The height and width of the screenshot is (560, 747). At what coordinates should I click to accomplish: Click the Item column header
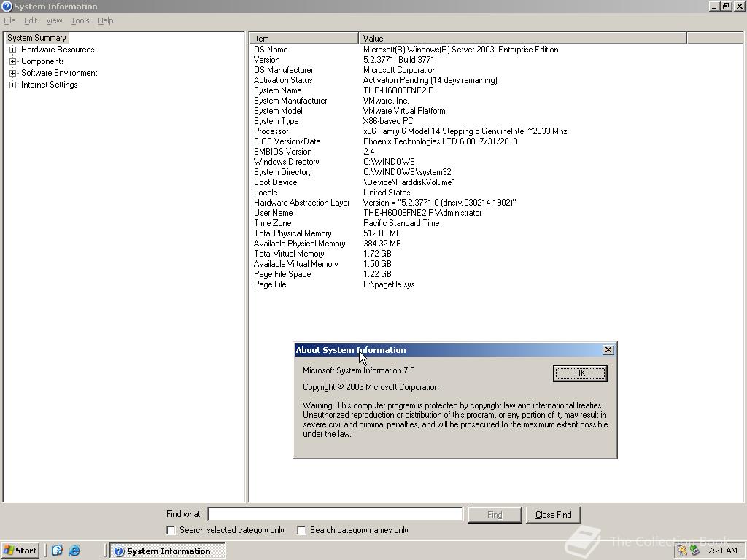point(304,38)
